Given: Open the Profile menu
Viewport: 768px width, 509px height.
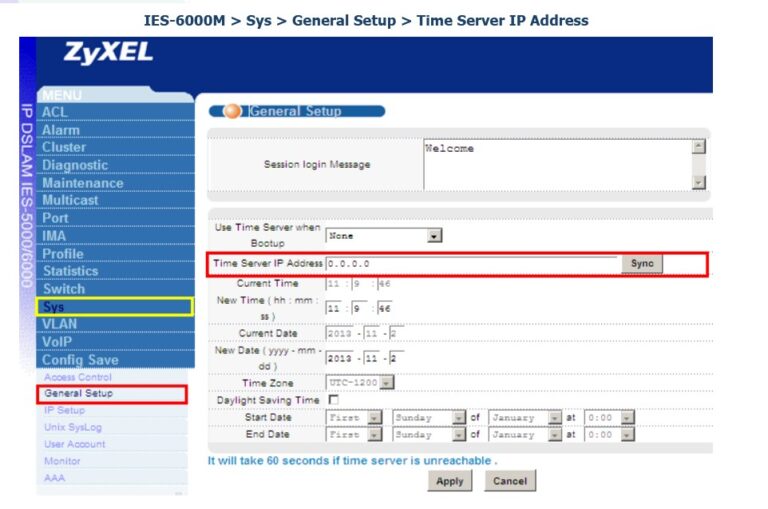Looking at the screenshot, I should (116, 254).
